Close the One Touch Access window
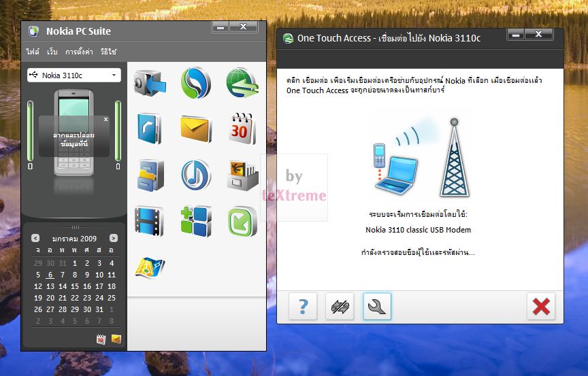Screen dimensions: 588x376 click(538, 35)
